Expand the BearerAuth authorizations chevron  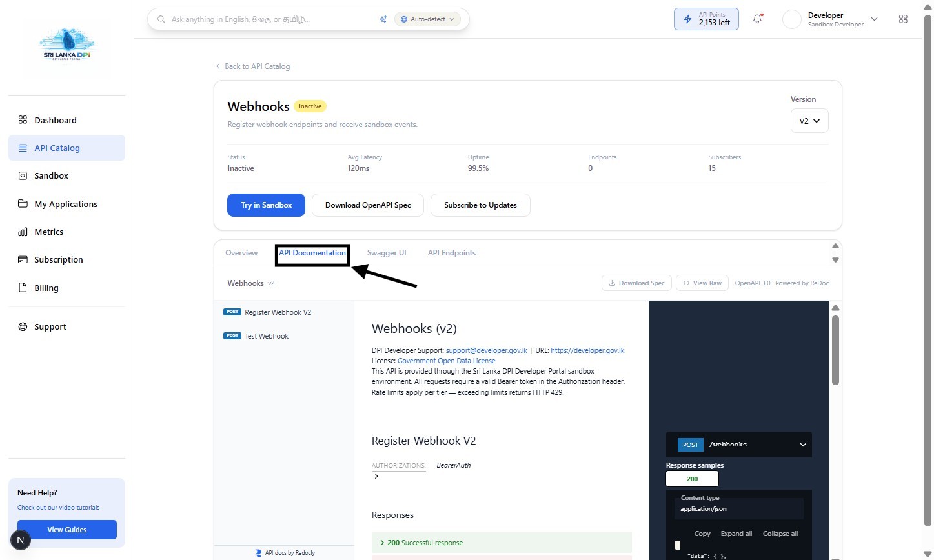376,476
